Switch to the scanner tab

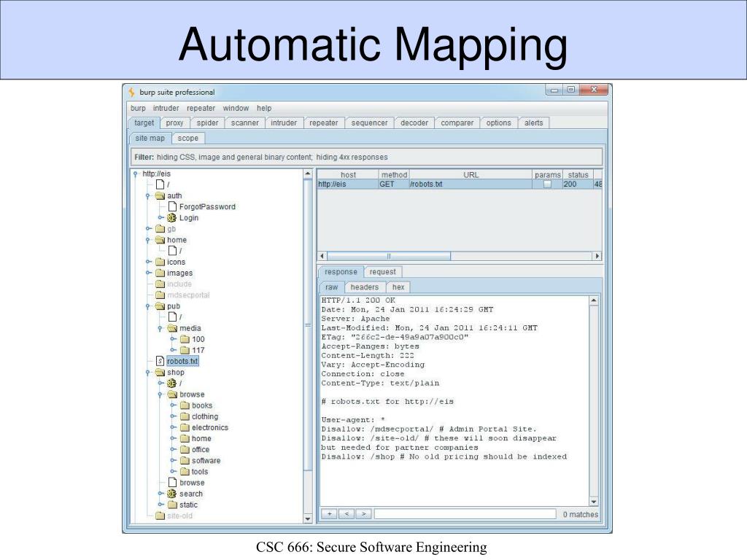(x=245, y=122)
